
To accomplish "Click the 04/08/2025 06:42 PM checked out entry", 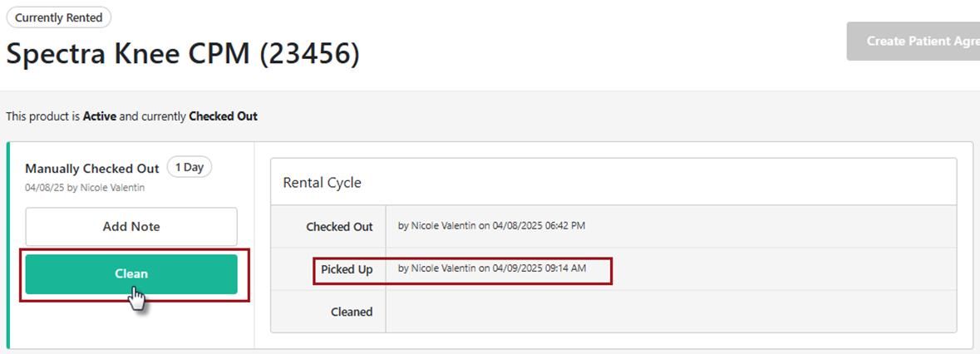I will coord(493,225).
